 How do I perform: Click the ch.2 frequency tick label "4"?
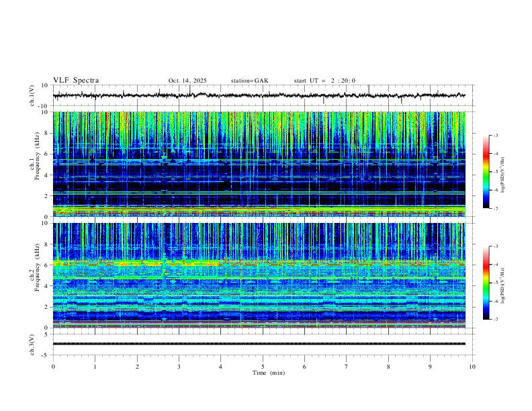(47, 286)
